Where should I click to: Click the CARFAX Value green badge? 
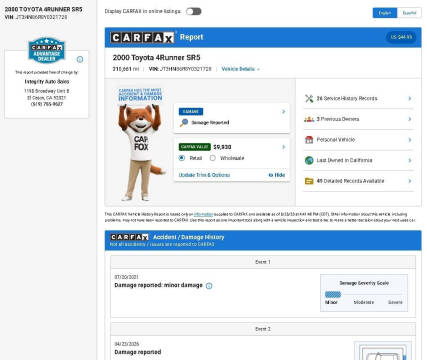point(195,147)
